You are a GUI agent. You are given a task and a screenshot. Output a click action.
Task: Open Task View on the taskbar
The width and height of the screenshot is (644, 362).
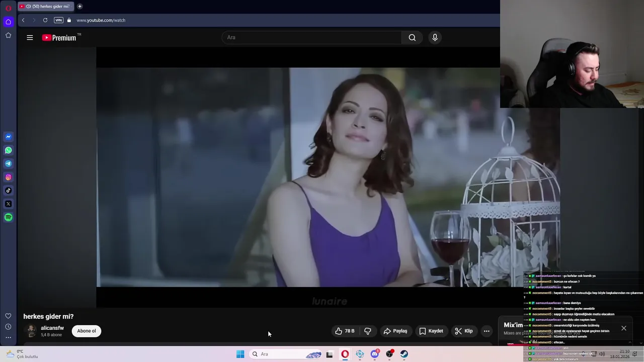click(x=330, y=354)
